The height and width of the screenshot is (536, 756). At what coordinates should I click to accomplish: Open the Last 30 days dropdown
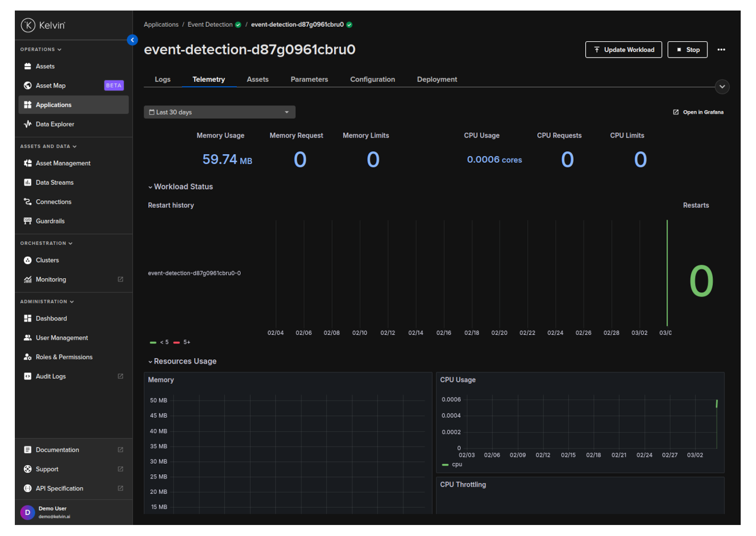point(219,112)
